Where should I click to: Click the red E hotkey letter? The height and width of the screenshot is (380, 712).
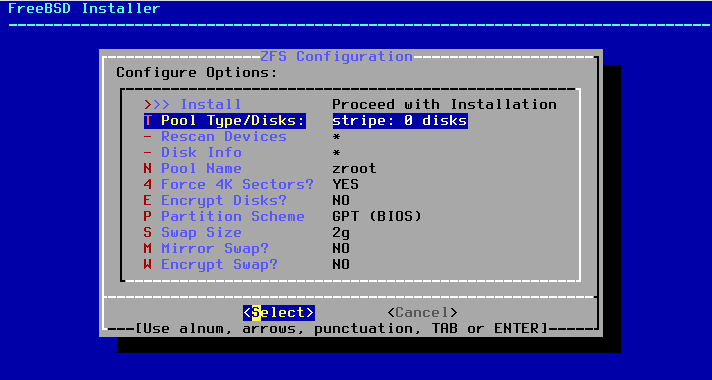(x=148, y=200)
